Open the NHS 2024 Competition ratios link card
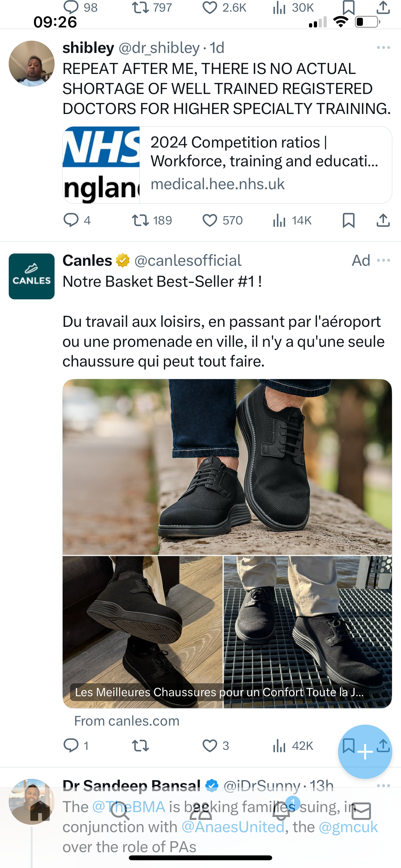 click(227, 165)
